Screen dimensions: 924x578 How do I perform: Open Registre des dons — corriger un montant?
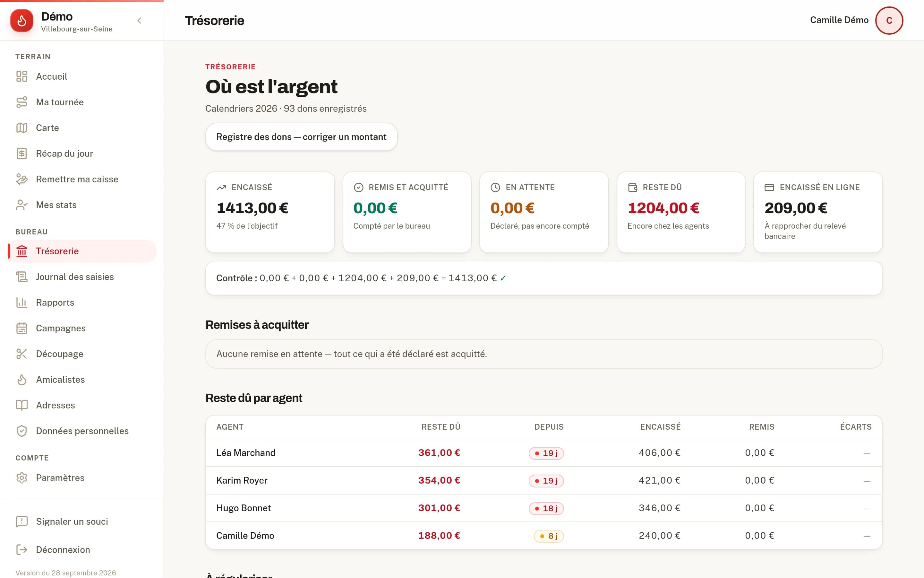coord(301,137)
